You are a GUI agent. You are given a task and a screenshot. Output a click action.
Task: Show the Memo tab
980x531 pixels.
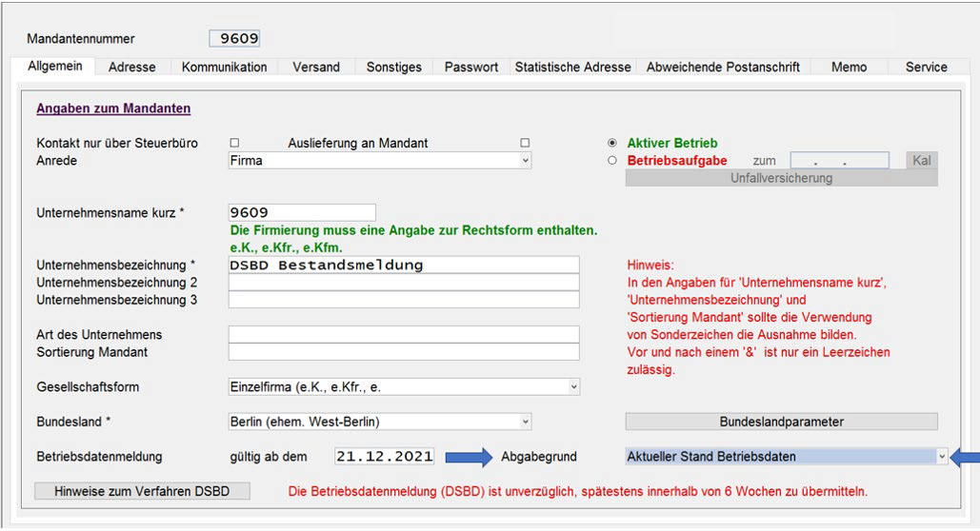tap(848, 67)
